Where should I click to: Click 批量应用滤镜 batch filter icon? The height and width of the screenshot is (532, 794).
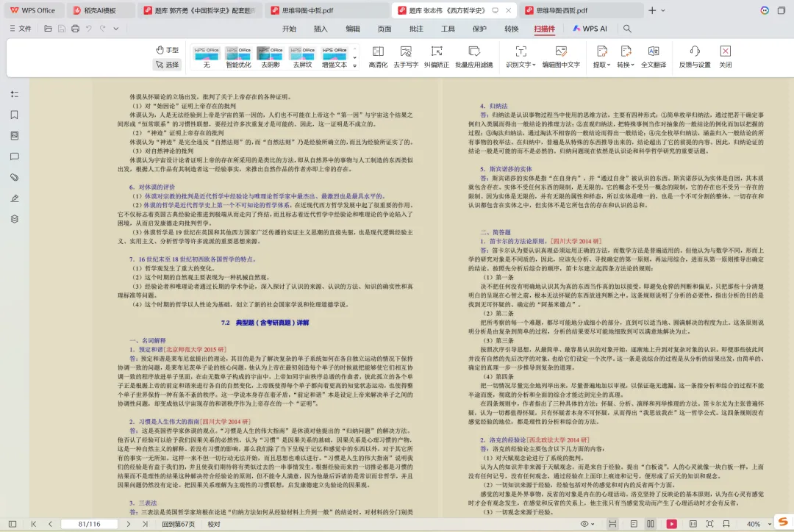[x=476, y=57]
